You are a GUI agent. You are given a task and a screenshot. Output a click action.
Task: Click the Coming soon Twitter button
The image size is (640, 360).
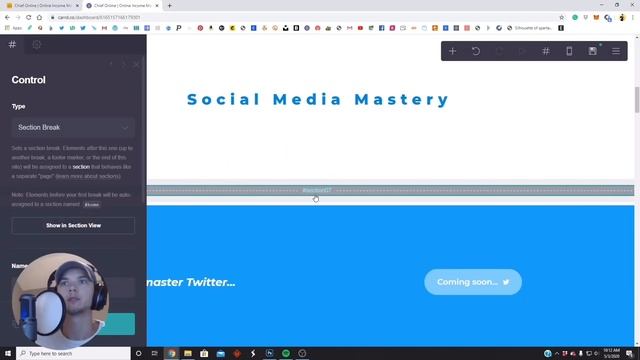473,282
